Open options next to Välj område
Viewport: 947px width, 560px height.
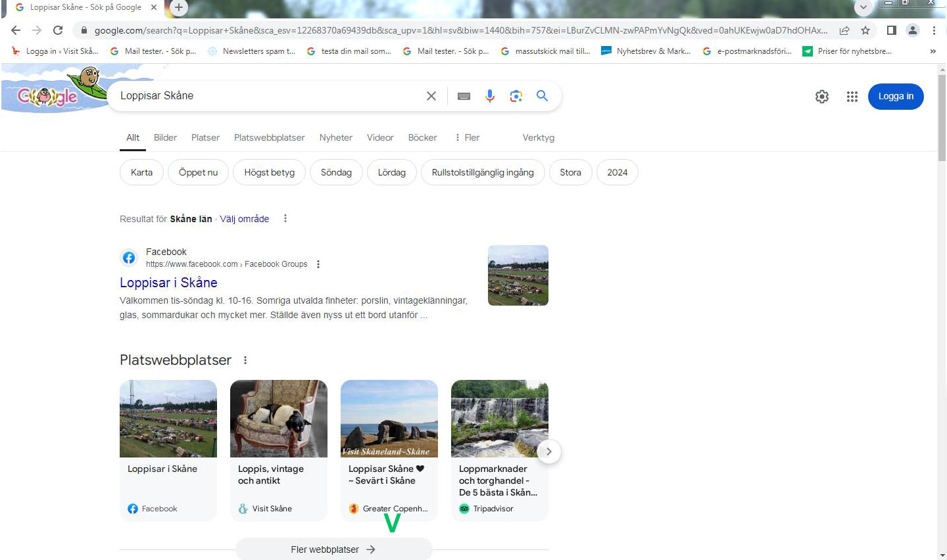[x=285, y=218]
